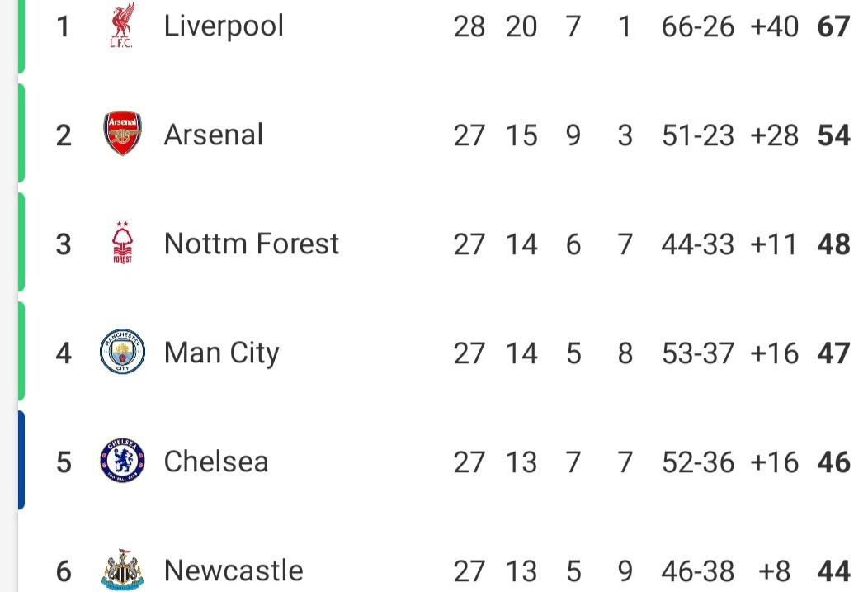Click the rank number 5 for Chelsea
Viewport: 868px width, 592px height.
coord(64,462)
